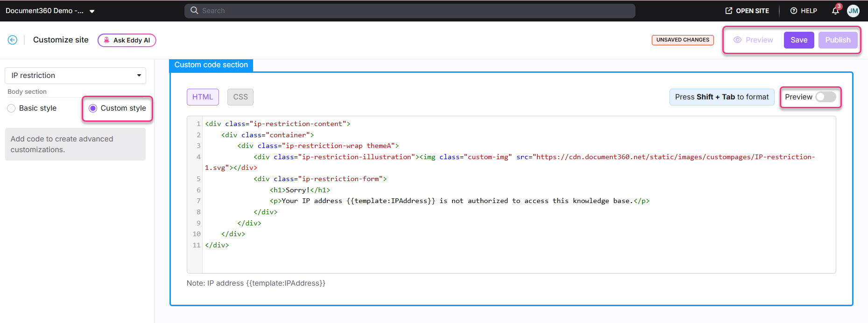The image size is (868, 323).
Task: Switch to the CSS tab
Action: pyautogui.click(x=240, y=97)
